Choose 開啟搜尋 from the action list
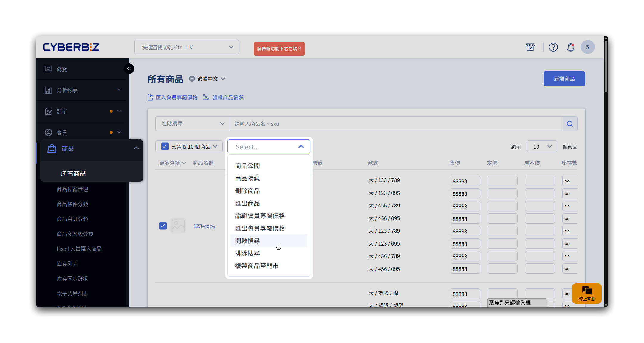This screenshot has height=343, width=644. 247,241
